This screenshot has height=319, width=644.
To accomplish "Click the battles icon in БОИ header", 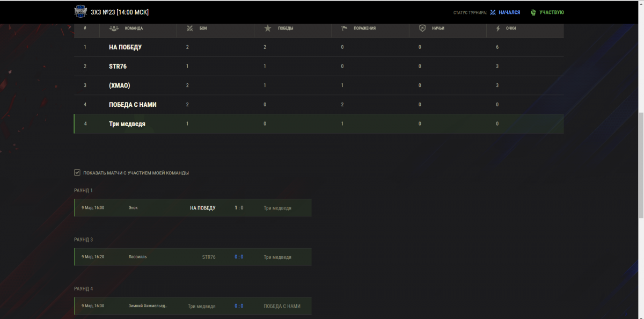I will click(x=189, y=28).
